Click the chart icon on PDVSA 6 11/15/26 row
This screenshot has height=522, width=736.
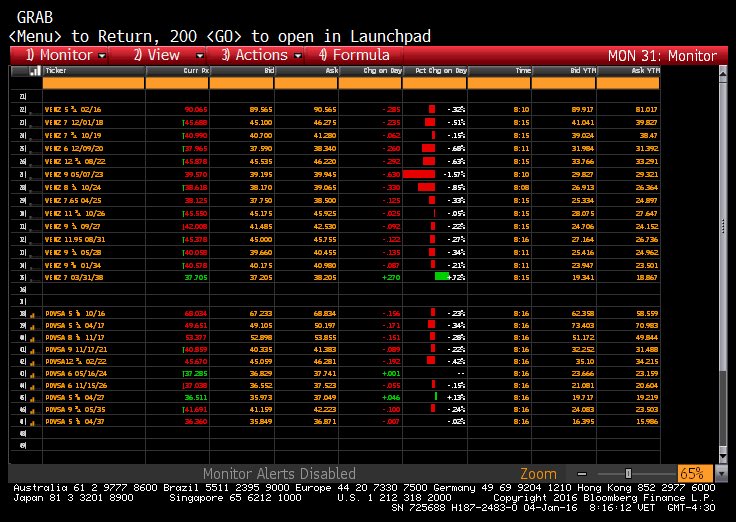(x=33, y=386)
